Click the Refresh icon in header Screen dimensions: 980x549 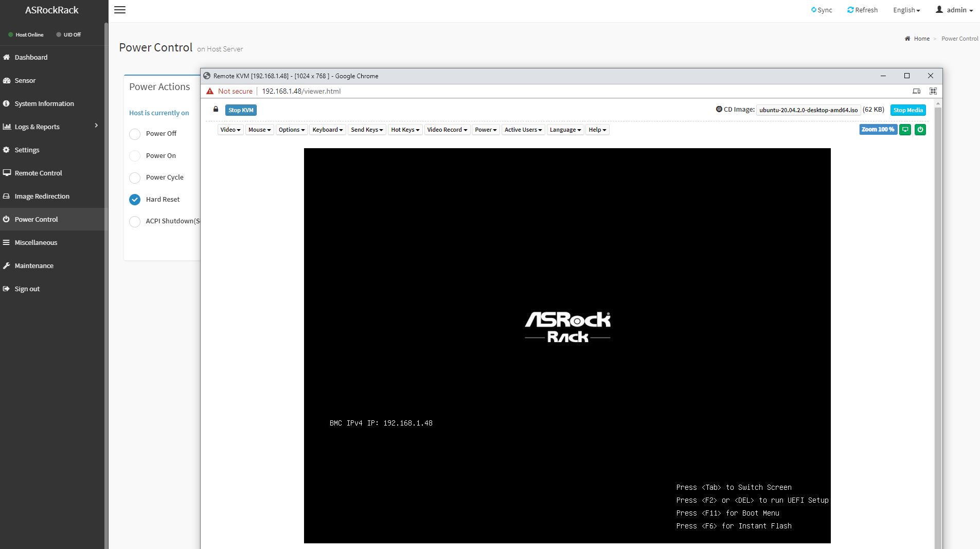tap(850, 10)
